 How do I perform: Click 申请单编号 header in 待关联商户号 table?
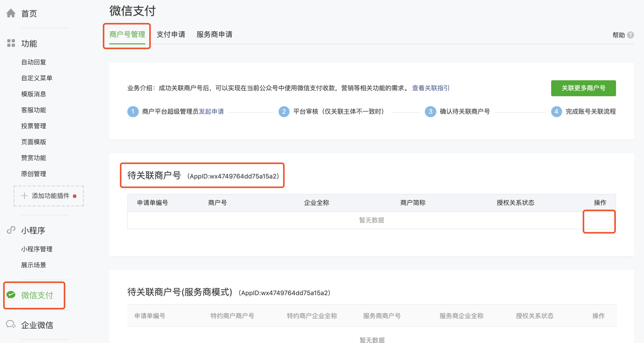coord(152,203)
